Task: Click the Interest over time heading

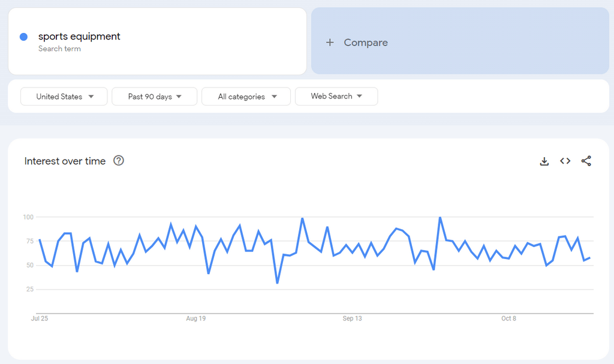Action: point(65,161)
